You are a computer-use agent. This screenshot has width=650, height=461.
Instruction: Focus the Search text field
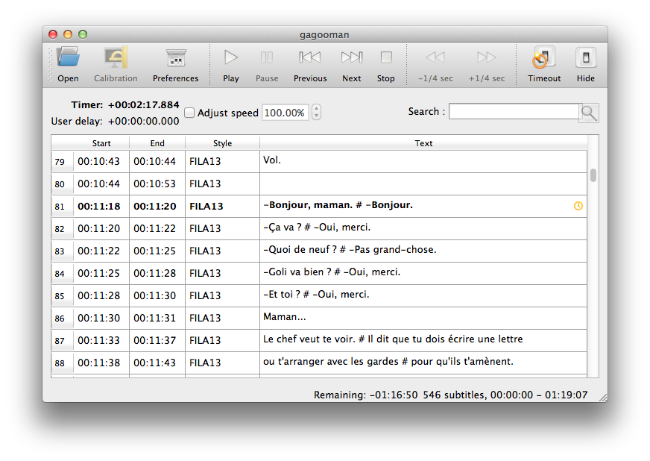click(514, 112)
